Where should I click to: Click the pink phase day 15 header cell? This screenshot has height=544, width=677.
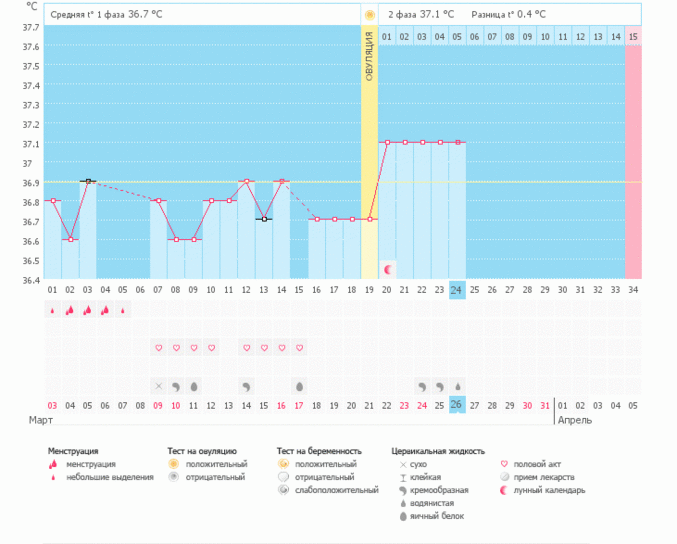[633, 37]
